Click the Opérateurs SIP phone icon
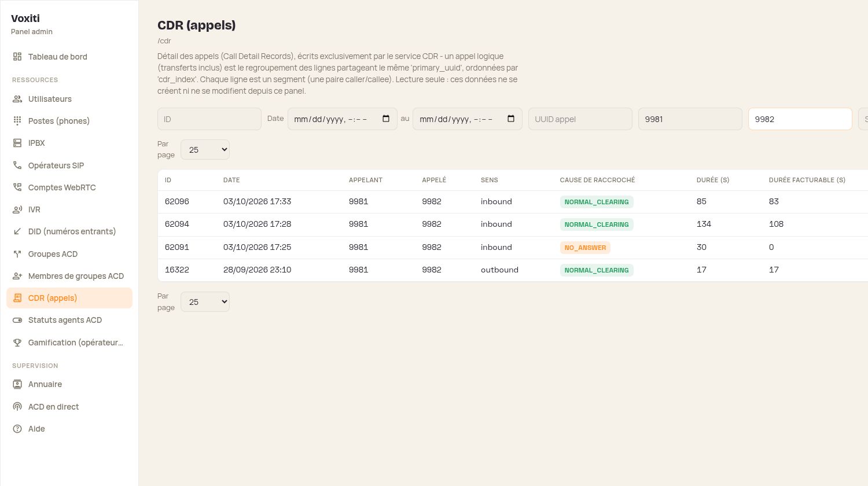The image size is (868, 486). click(17, 165)
